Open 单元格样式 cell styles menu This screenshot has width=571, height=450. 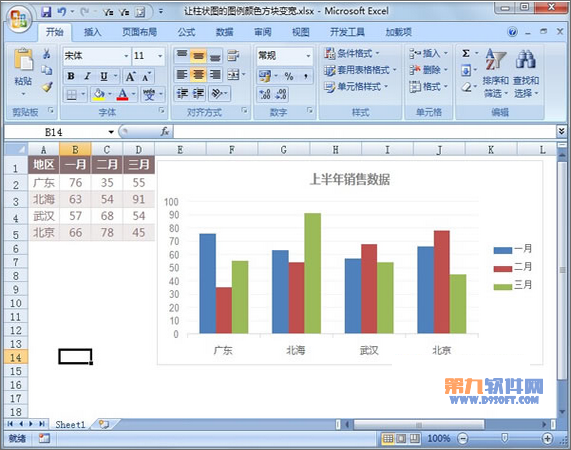356,87
